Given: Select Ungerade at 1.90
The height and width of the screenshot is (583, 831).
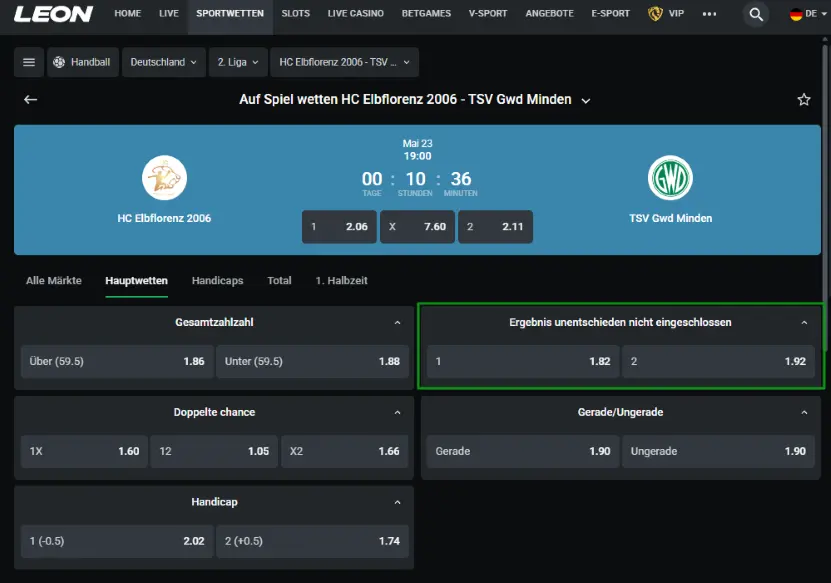Looking at the screenshot, I should tap(718, 452).
